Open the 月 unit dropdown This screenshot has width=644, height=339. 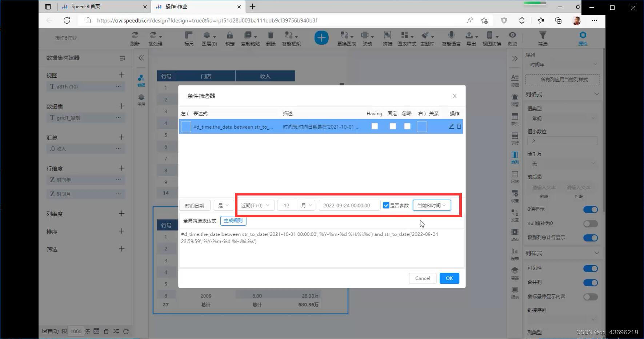coord(305,205)
